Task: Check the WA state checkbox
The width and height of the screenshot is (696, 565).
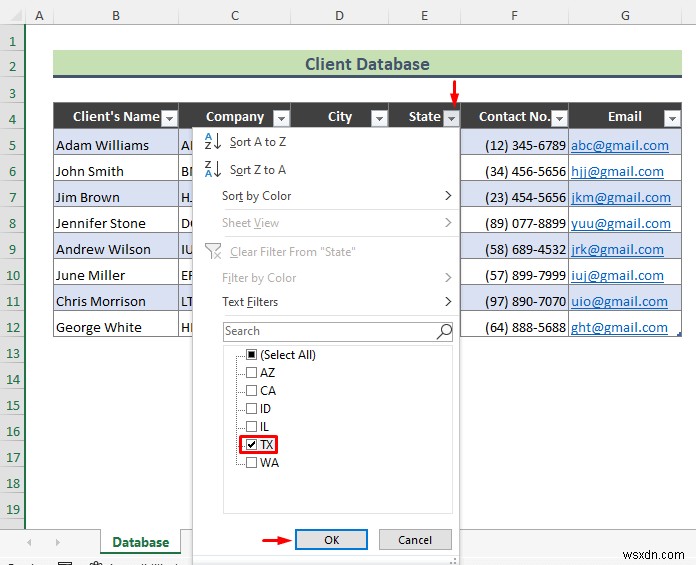Action: (251, 462)
